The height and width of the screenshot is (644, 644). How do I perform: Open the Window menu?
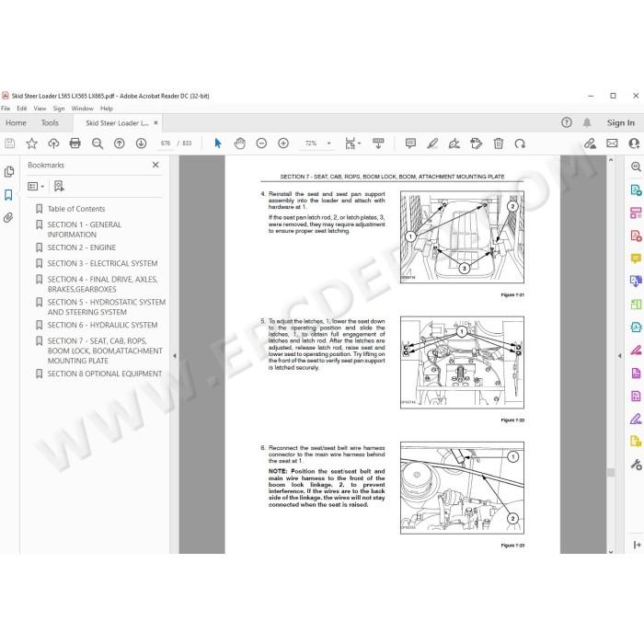(82, 109)
